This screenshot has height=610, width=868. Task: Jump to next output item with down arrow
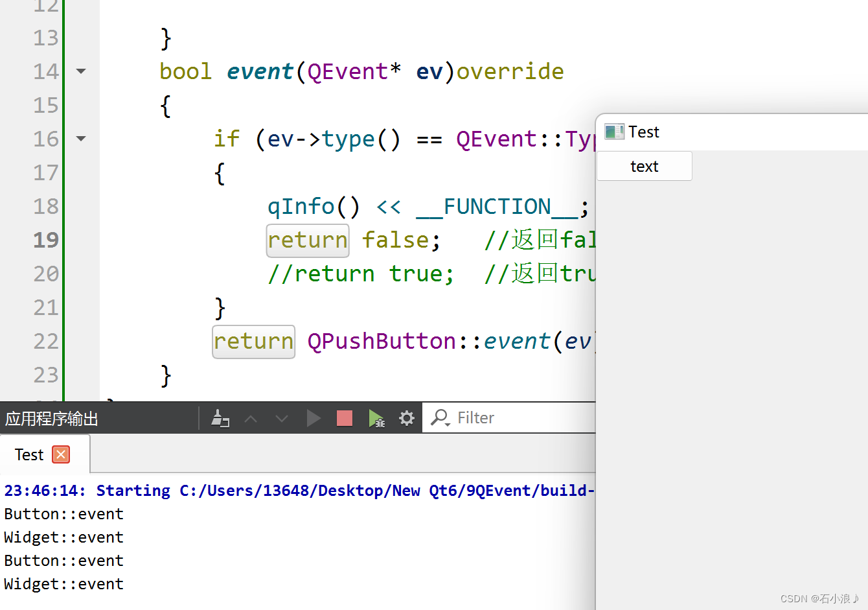coord(281,417)
